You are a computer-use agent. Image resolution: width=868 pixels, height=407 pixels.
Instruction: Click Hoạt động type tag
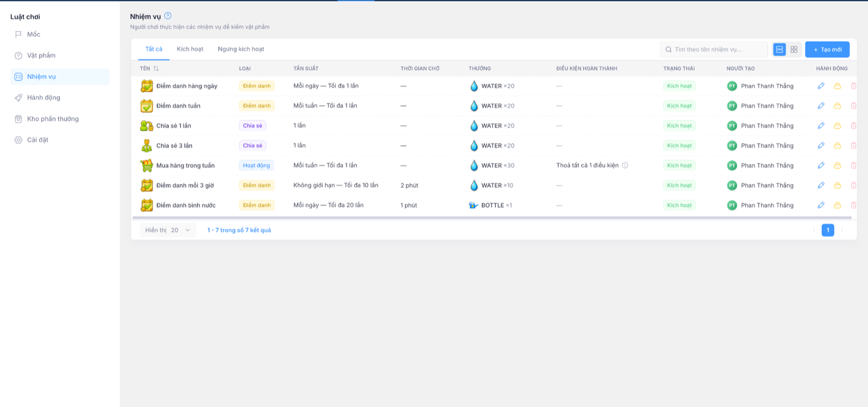256,166
